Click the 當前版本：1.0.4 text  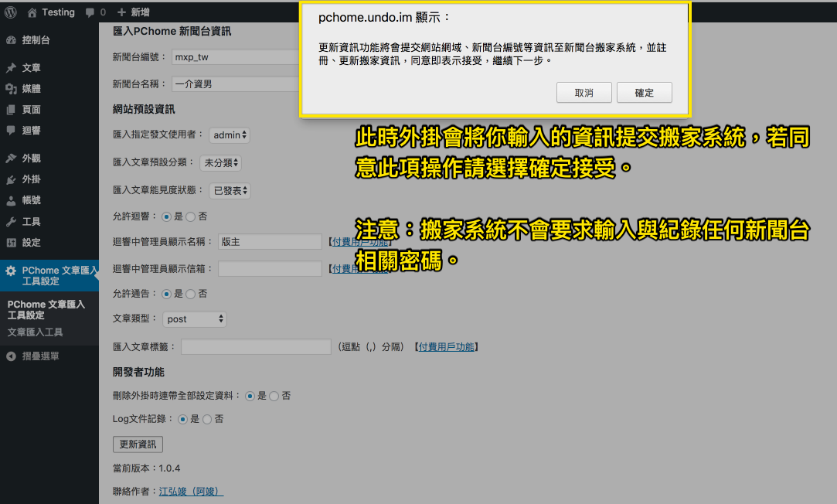[x=146, y=468]
